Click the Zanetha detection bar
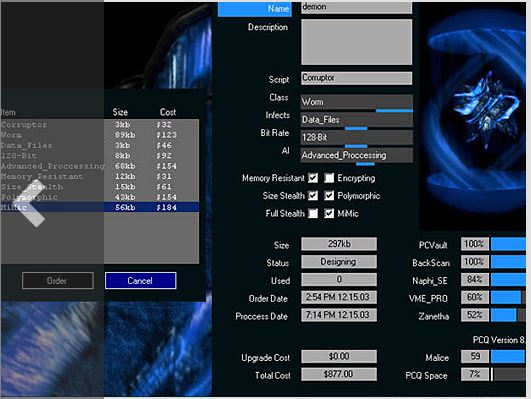 tap(508, 315)
